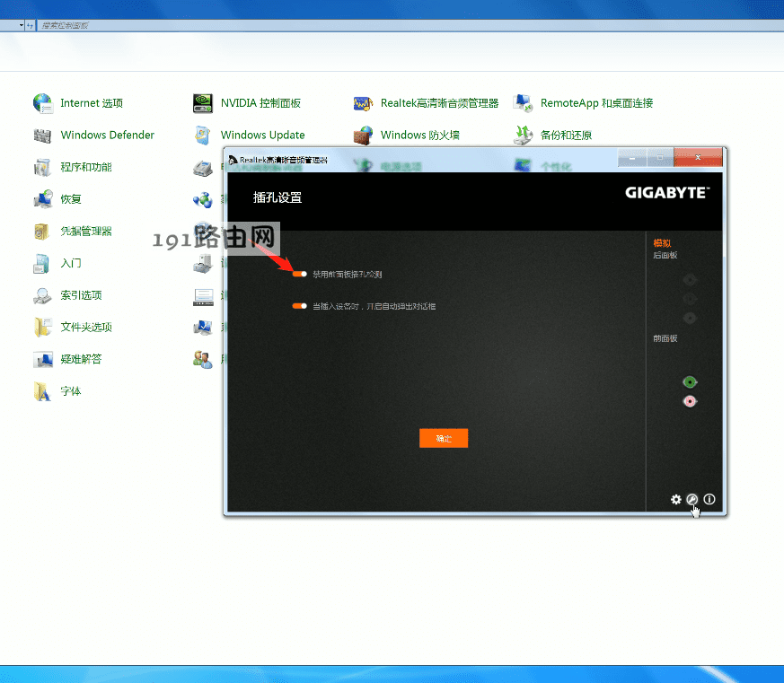The image size is (784, 683).
Task: Toggle 禁用前面板插孔检测 switch
Action: click(x=299, y=274)
